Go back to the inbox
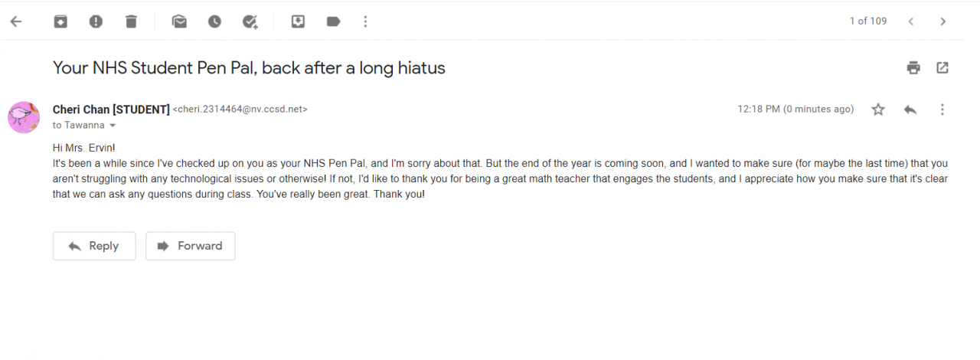The height and width of the screenshot is (360, 980). pyautogui.click(x=15, y=21)
